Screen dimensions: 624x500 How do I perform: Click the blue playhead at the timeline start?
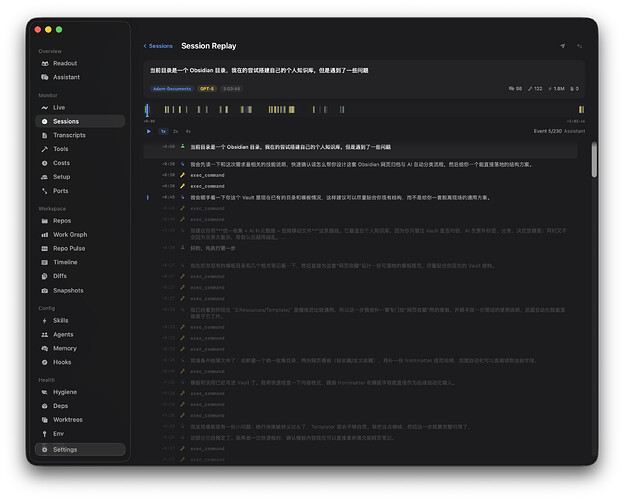pyautogui.click(x=147, y=110)
